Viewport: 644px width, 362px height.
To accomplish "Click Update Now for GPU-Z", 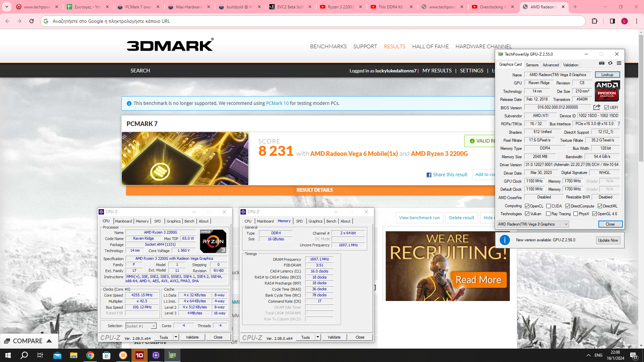I will [x=608, y=240].
